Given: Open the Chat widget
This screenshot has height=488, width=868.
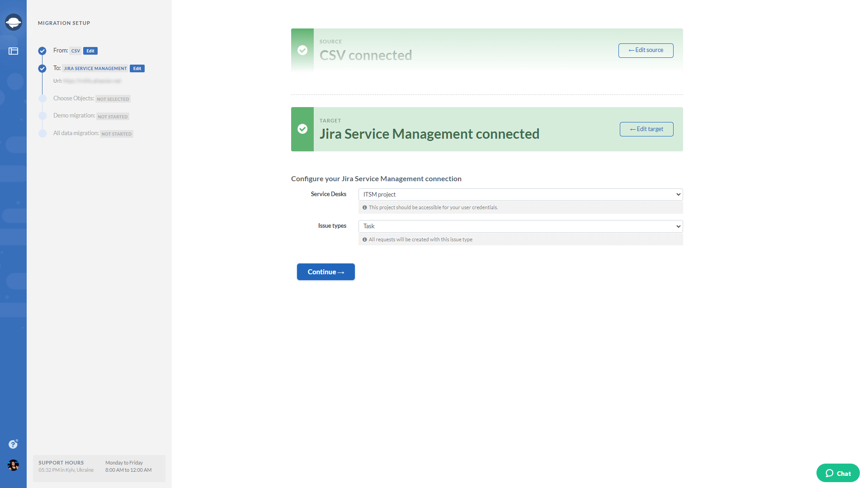Looking at the screenshot, I should [x=838, y=473].
